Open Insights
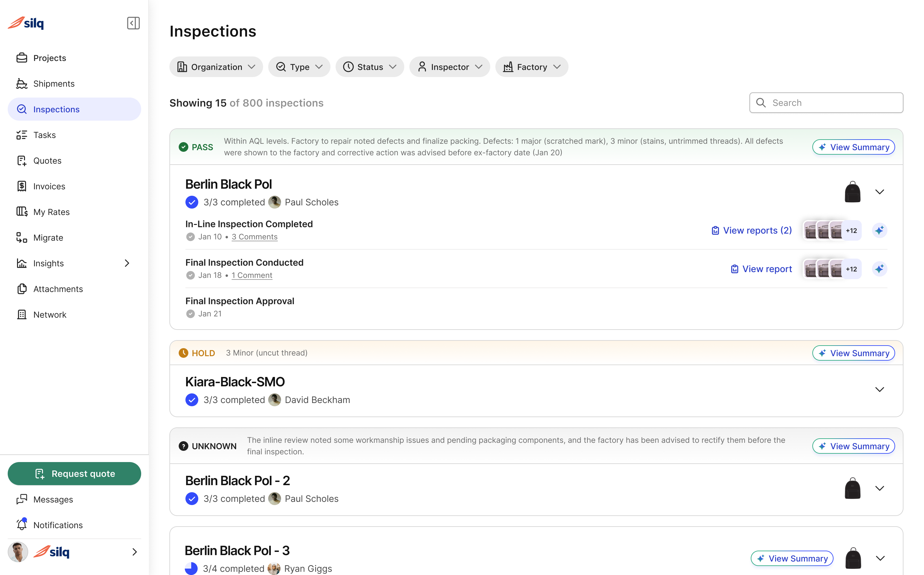This screenshot has width=924, height=575. 48,263
